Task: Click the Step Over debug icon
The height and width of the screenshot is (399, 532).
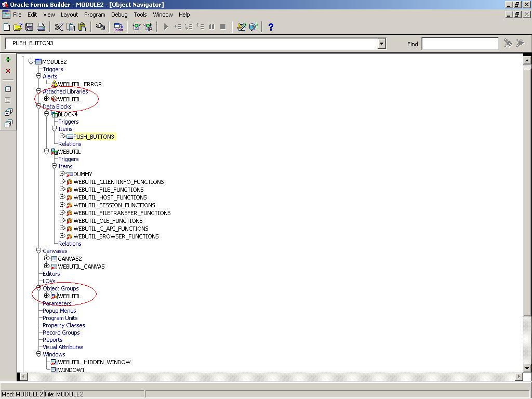Action: click(189, 26)
